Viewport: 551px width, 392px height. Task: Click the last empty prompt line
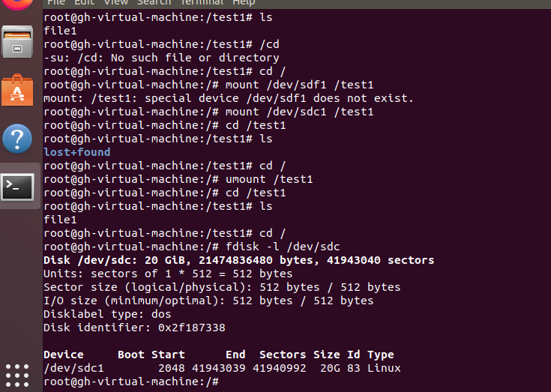[x=131, y=382]
